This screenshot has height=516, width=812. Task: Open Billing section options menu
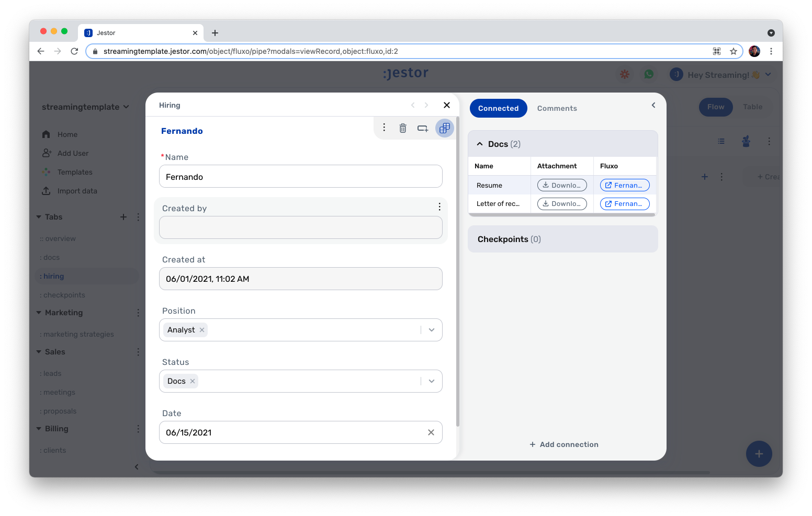click(138, 429)
